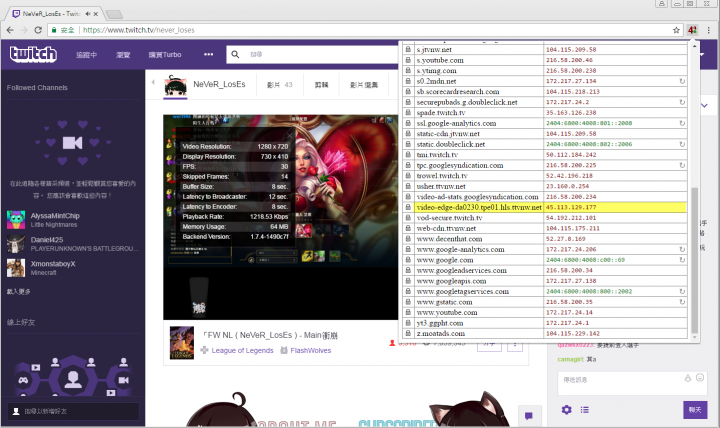
Task: Refresh IP for www.gstatic.com row
Action: click(682, 302)
